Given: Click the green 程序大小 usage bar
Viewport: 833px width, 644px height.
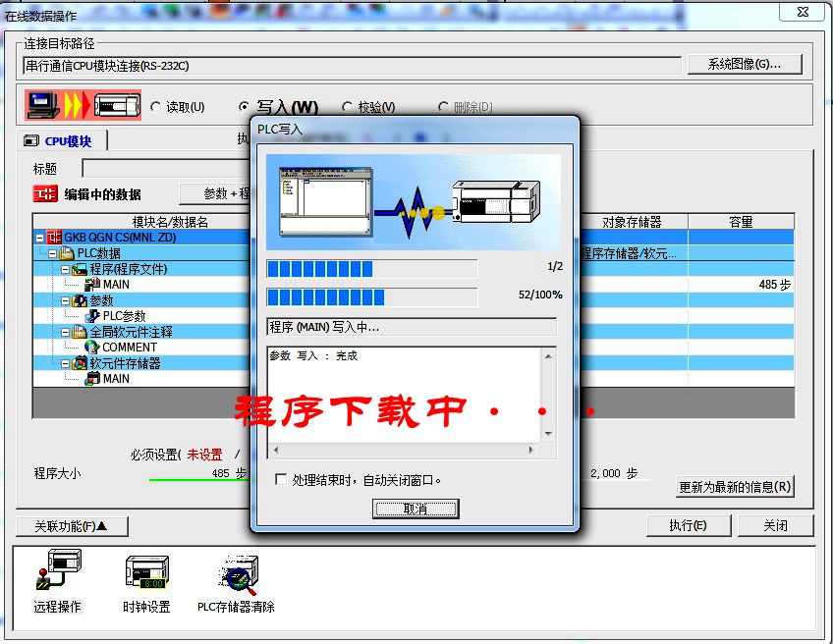Looking at the screenshot, I should (197, 480).
